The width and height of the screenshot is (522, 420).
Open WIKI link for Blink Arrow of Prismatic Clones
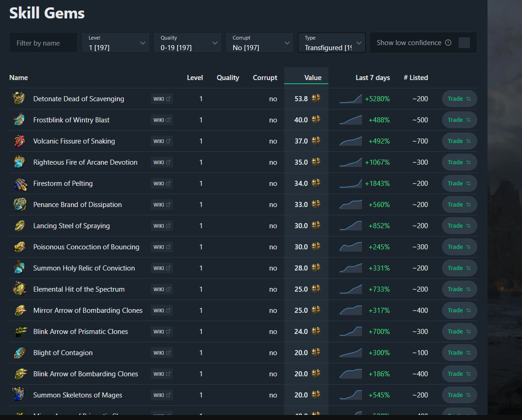[162, 331]
